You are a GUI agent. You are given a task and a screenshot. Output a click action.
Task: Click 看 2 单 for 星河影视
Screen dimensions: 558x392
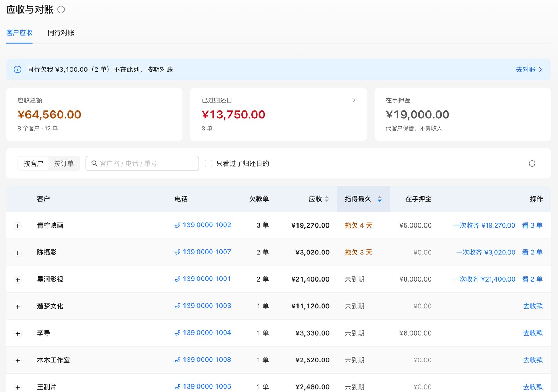(x=532, y=279)
